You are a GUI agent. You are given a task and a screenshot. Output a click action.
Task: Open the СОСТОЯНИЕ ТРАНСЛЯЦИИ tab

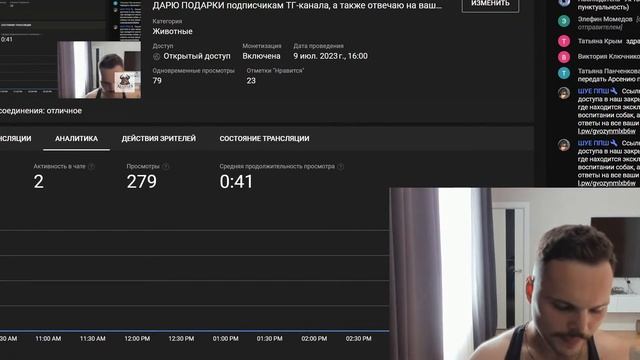264,139
